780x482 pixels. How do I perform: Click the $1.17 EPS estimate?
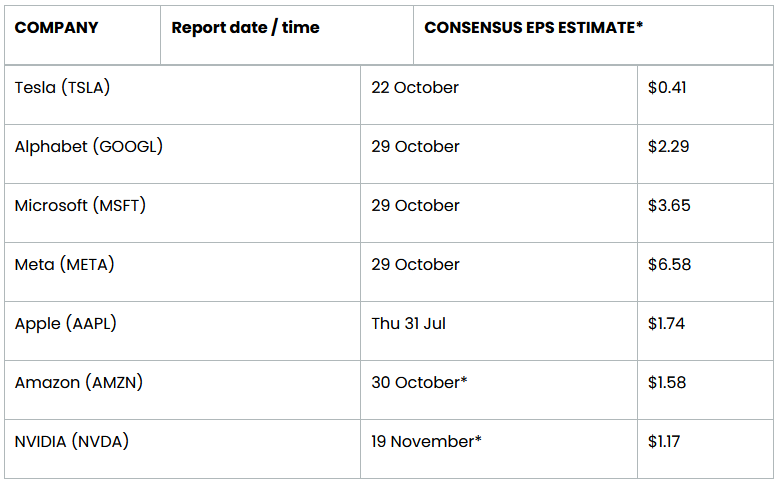666,442
